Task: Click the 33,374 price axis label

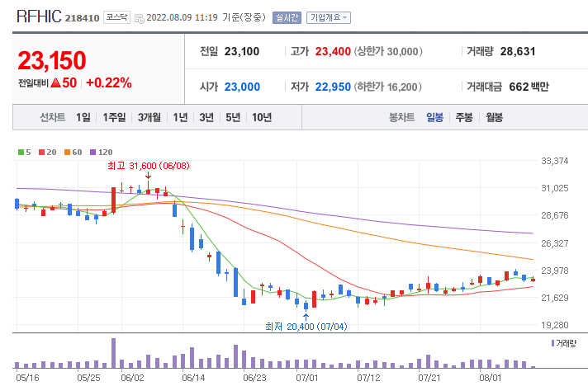Action: click(x=555, y=161)
